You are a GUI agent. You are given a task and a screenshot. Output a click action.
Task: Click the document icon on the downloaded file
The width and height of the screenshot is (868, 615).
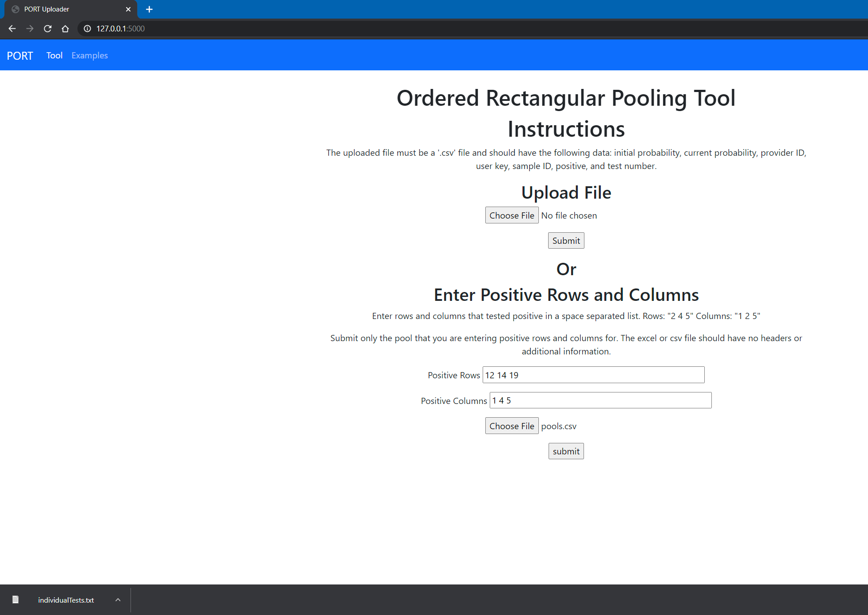click(15, 600)
